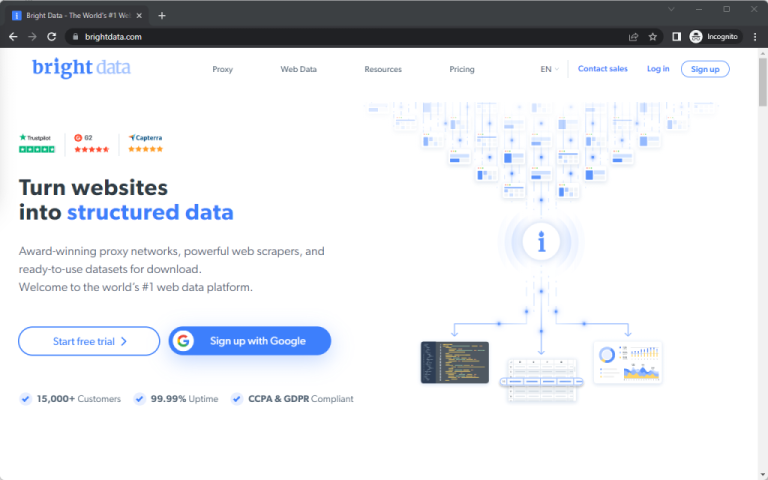The height and width of the screenshot is (480, 768).
Task: Open the Chrome three-dot menu
Action: (755, 36)
